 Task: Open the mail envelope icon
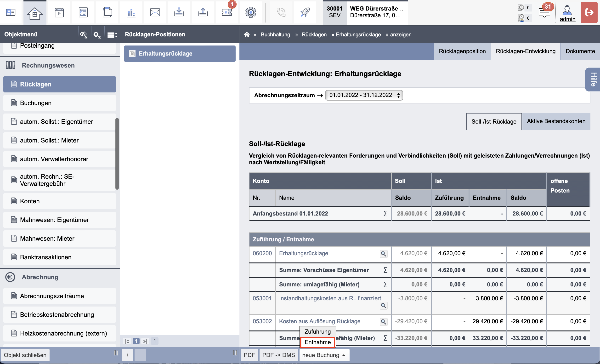click(x=155, y=12)
